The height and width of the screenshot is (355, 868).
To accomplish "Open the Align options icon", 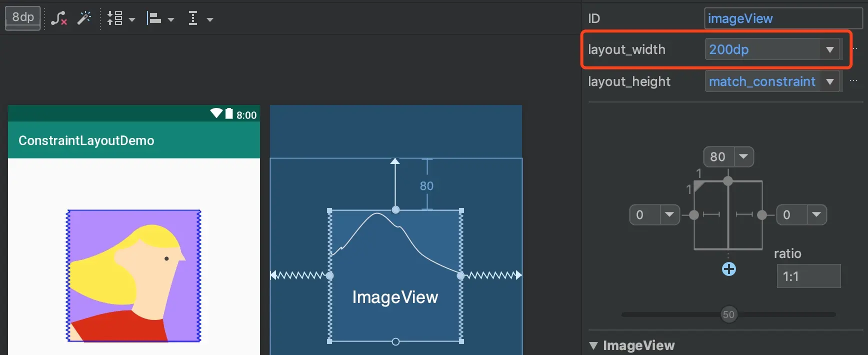I will [153, 19].
